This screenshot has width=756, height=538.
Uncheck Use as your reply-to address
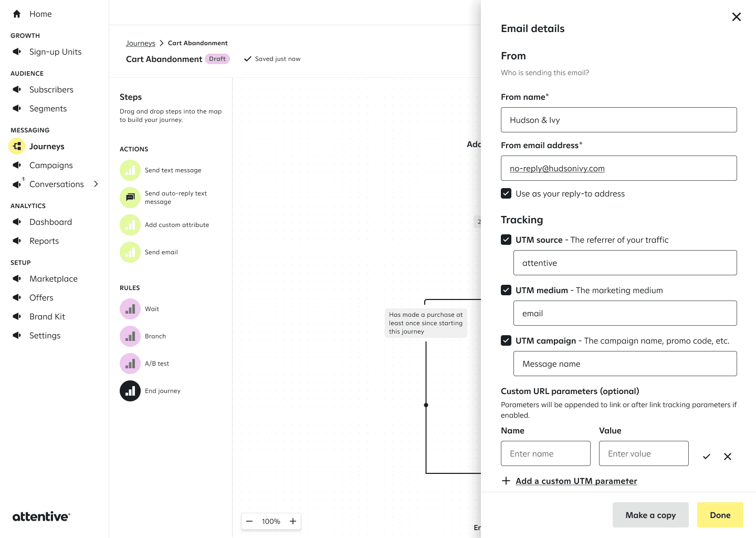point(506,193)
